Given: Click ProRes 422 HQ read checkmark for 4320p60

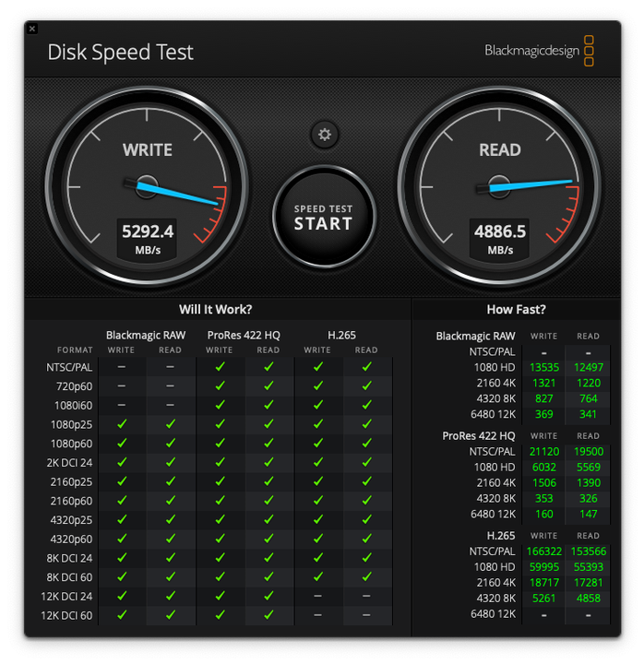Looking at the screenshot, I should tap(268, 539).
